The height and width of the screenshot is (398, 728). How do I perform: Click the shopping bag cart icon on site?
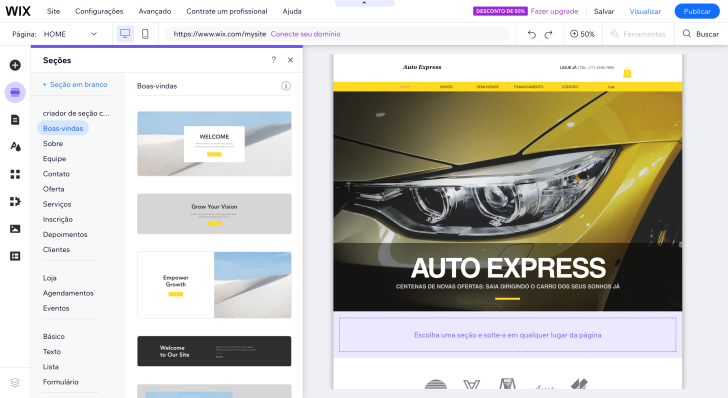tap(627, 72)
